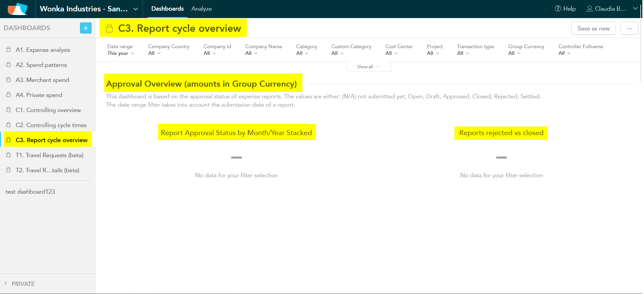Click the user profile icon for Claudia
Viewport: 644px width, 294px height.
coord(589,9)
